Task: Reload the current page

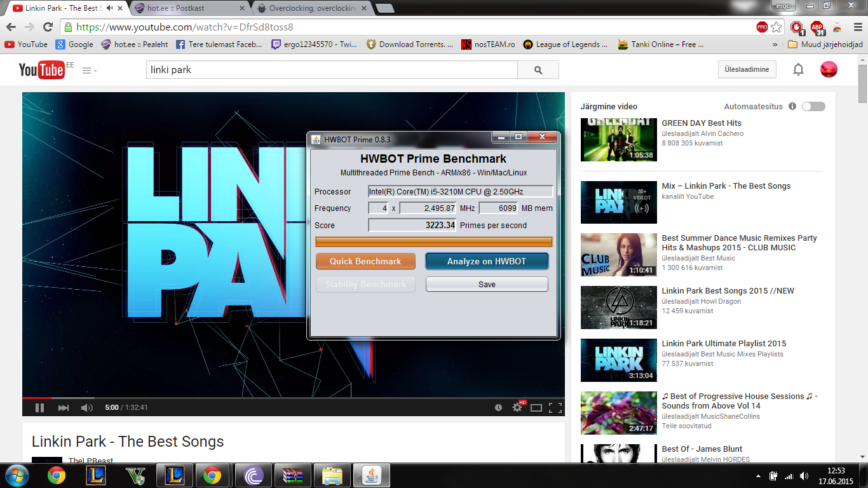Action: click(48, 27)
